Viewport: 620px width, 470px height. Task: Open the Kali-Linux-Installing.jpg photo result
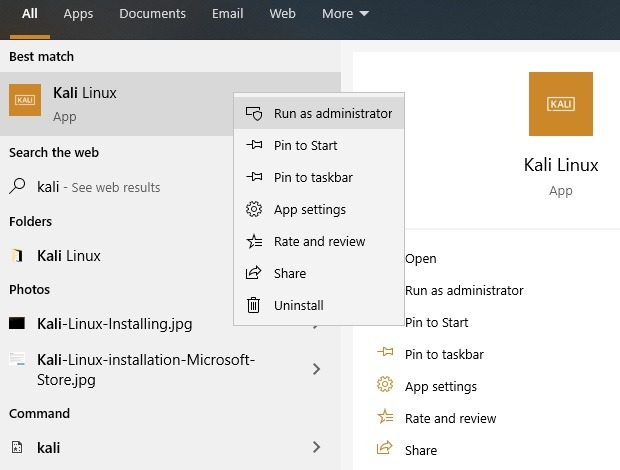115,324
